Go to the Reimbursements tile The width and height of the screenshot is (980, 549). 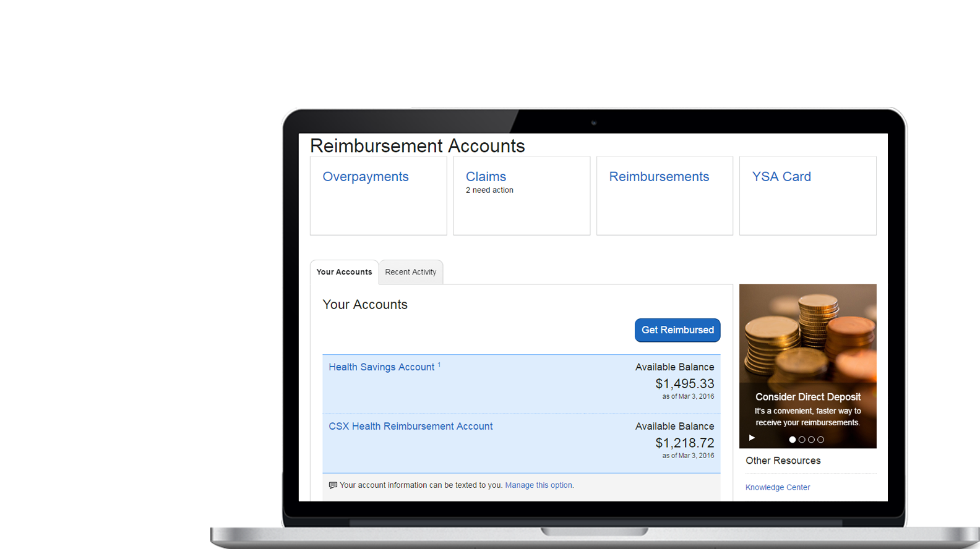pos(659,177)
